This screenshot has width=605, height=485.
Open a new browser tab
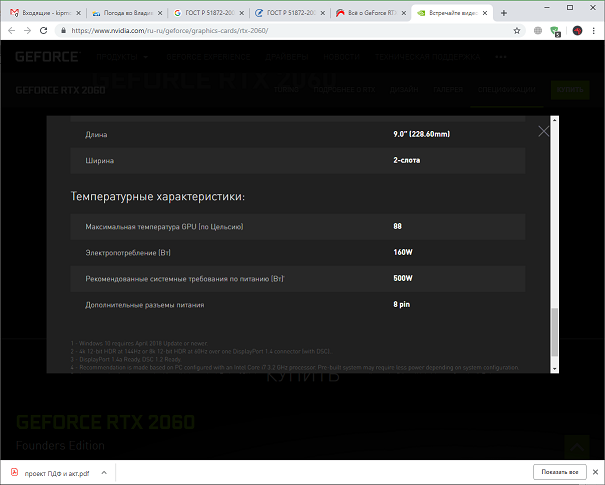504,13
